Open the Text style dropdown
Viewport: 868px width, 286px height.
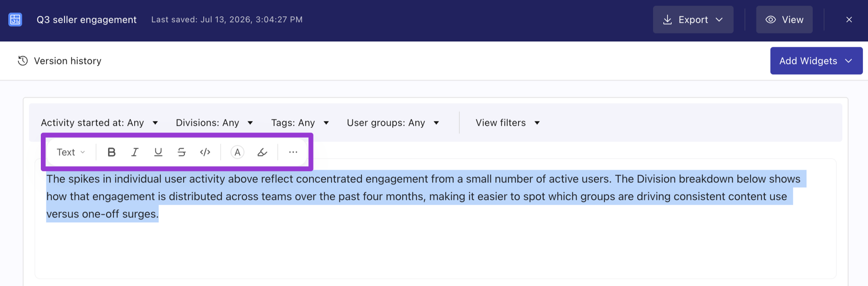point(70,152)
